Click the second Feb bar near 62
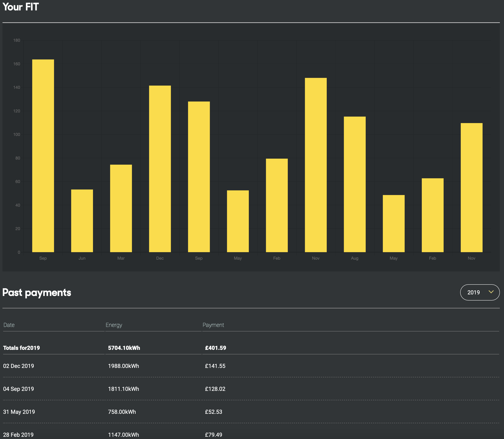The width and height of the screenshot is (504, 439). 433,215
